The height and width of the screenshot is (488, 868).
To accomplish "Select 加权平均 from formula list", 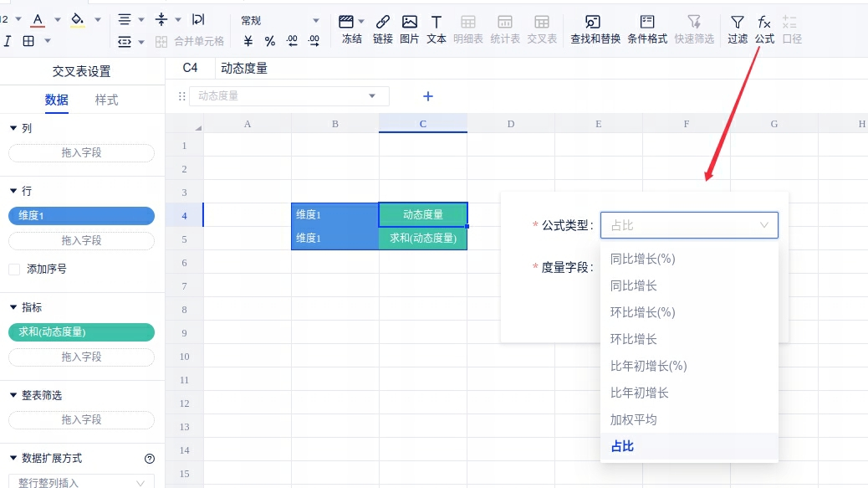I will [x=633, y=419].
